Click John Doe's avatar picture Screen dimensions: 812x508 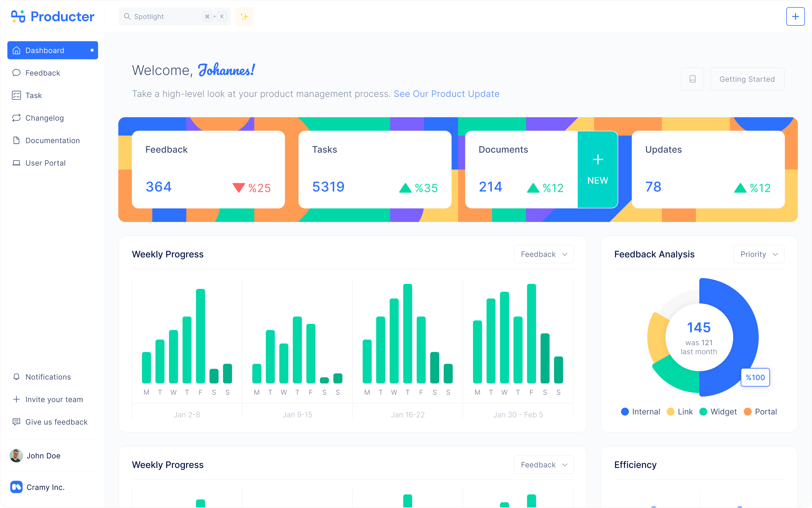[x=16, y=456]
